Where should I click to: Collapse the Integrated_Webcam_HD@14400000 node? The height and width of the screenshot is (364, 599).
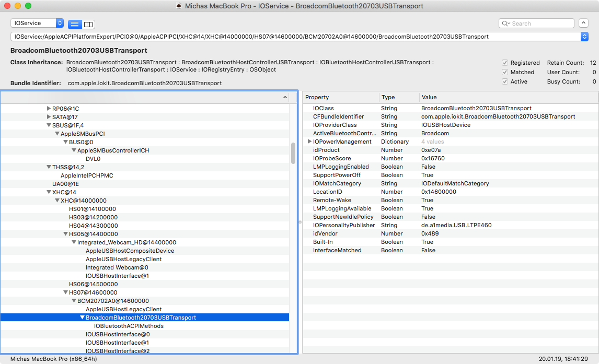coord(74,242)
